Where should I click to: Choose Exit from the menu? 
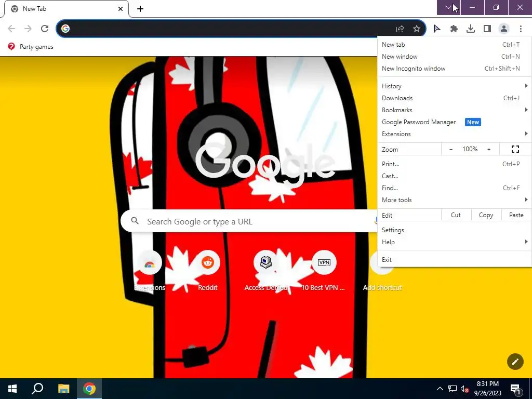tap(454, 260)
